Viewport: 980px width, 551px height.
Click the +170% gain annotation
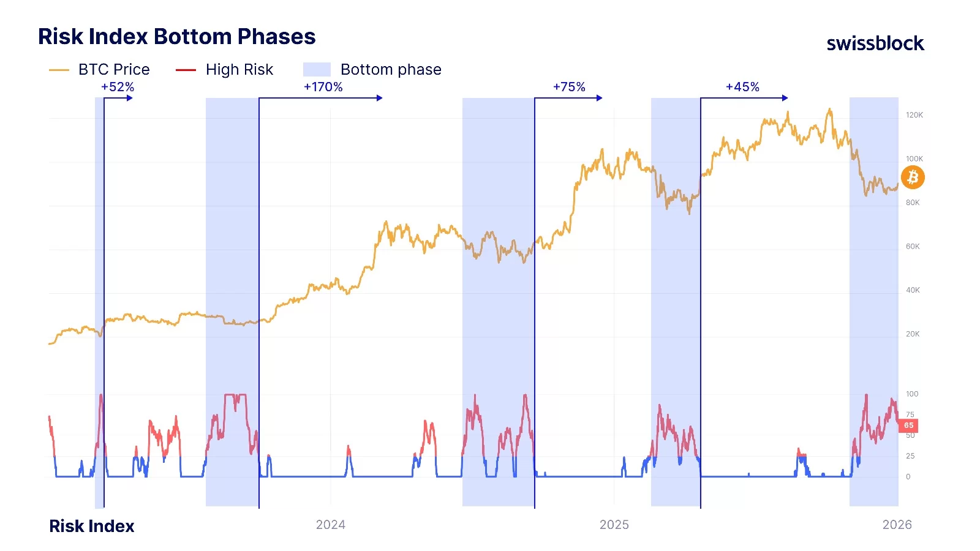coord(323,87)
